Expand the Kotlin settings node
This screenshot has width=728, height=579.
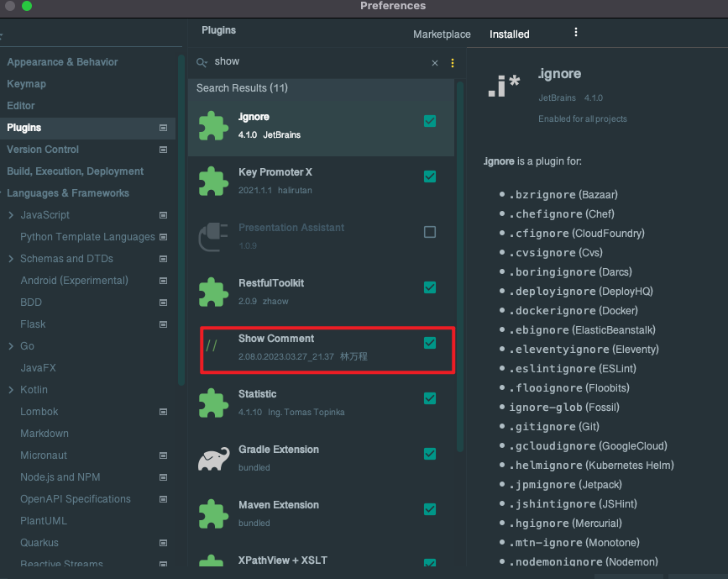(11, 390)
